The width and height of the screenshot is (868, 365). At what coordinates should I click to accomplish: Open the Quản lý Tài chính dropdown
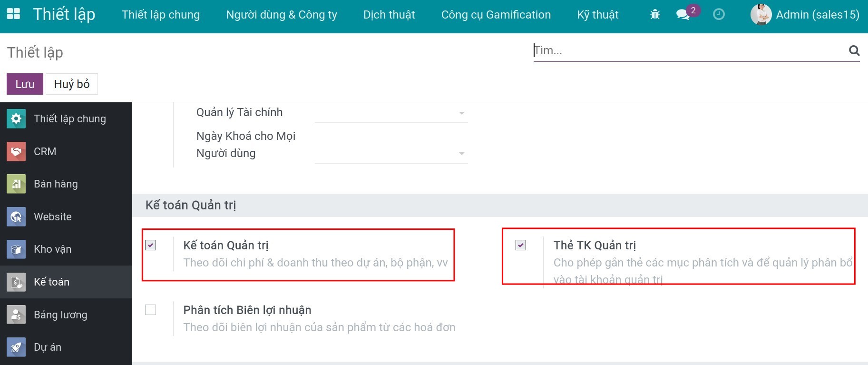(x=460, y=113)
